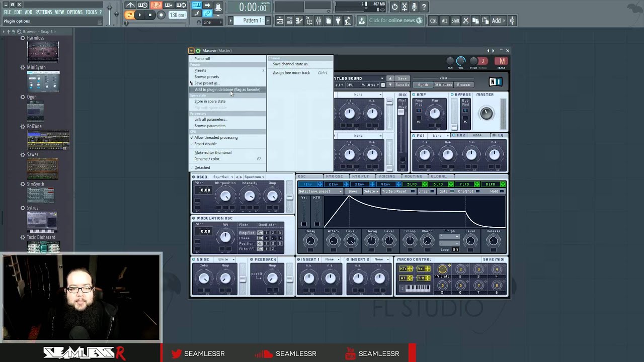Open the TOOLS menu

(x=91, y=12)
